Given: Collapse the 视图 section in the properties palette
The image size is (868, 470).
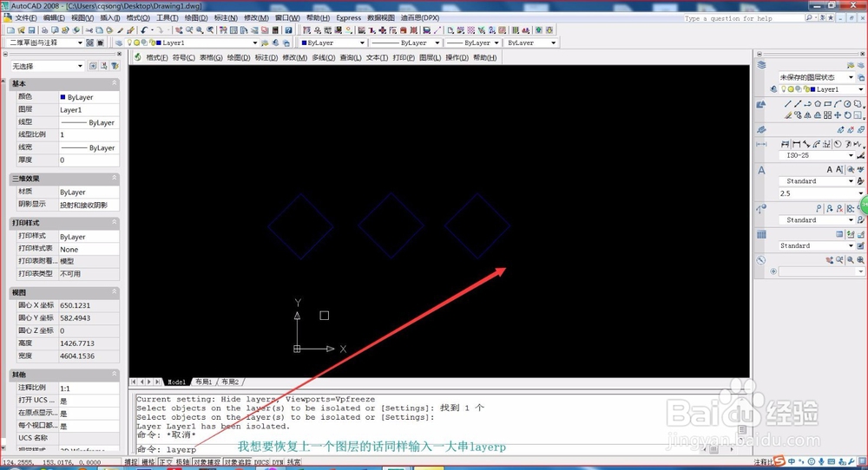Looking at the screenshot, I should [x=115, y=292].
